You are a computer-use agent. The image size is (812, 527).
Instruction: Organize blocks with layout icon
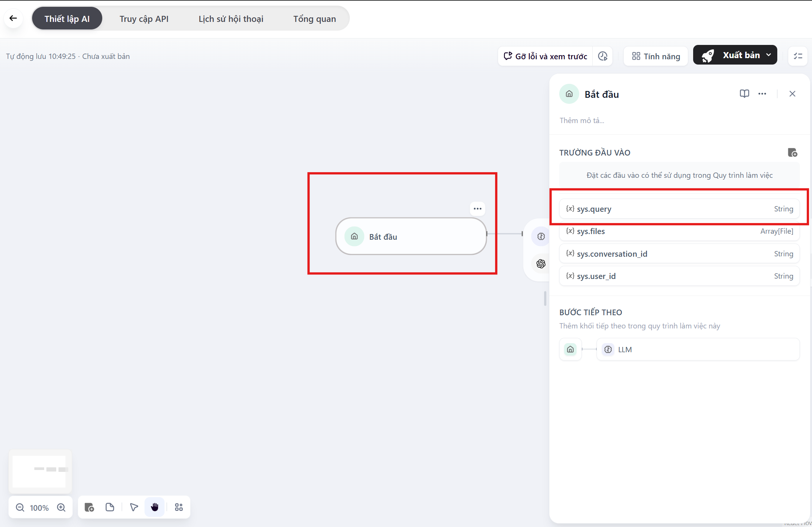[x=179, y=507]
